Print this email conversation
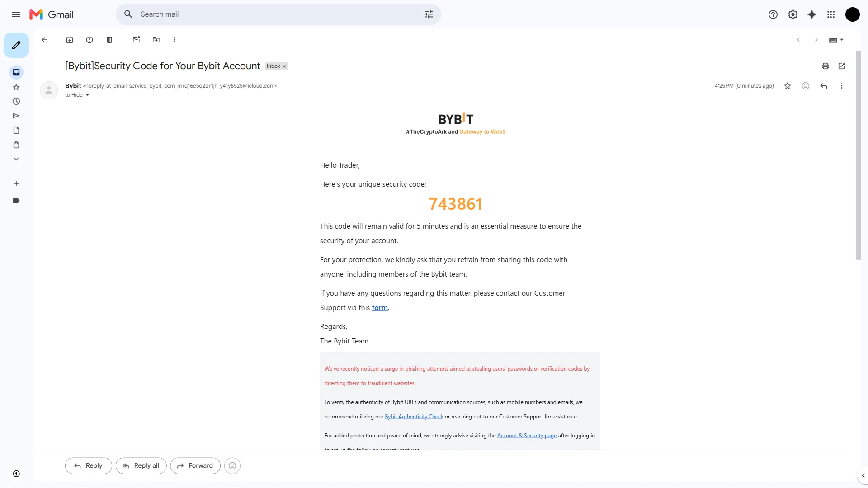Screen dimensions: 868x488 point(826,66)
